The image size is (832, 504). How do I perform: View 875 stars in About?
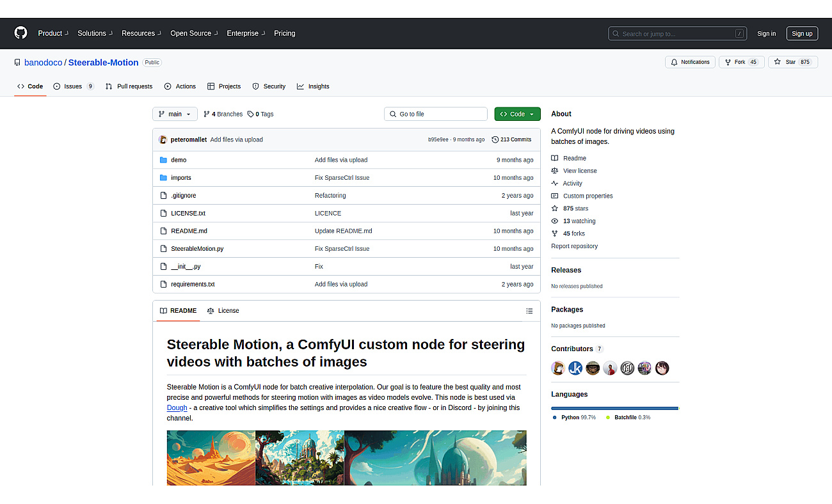pyautogui.click(x=570, y=209)
